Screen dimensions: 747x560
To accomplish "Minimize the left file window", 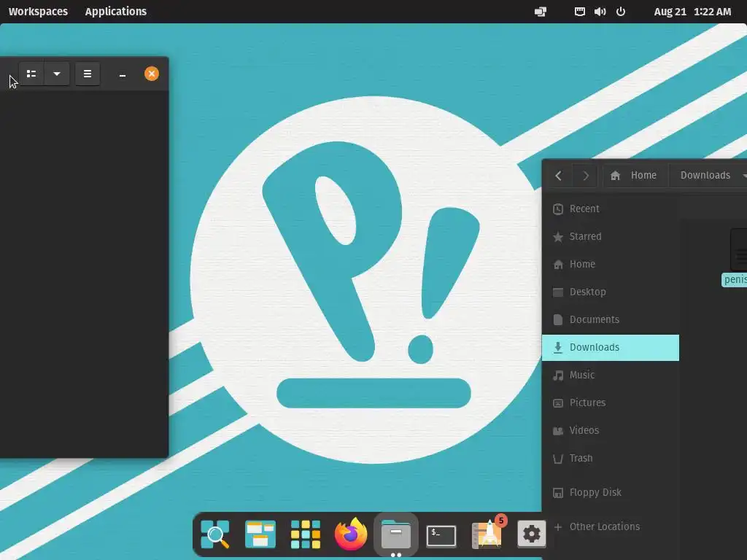I will (x=123, y=74).
